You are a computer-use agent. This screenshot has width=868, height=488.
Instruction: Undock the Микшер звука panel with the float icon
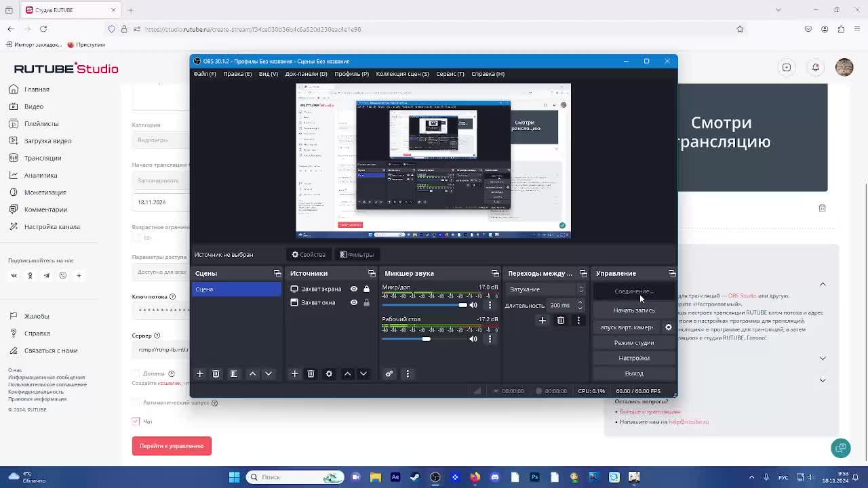pyautogui.click(x=495, y=273)
